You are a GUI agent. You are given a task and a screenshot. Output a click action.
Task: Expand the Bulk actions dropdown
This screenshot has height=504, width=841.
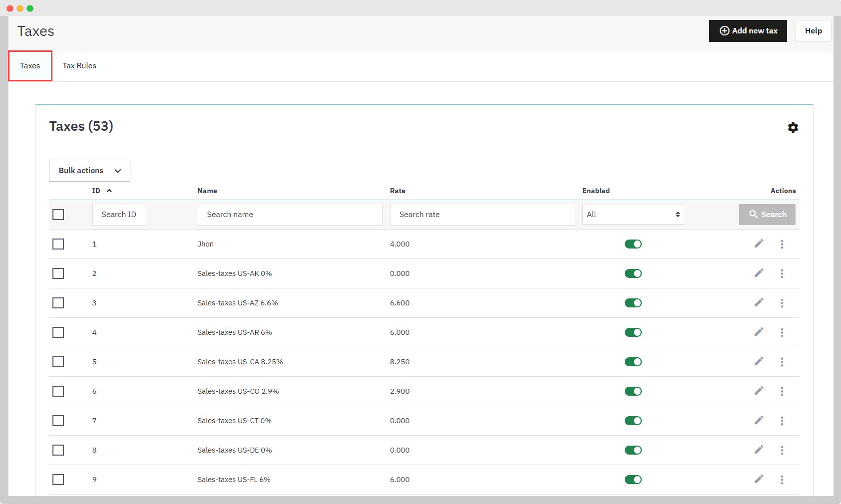pos(89,171)
